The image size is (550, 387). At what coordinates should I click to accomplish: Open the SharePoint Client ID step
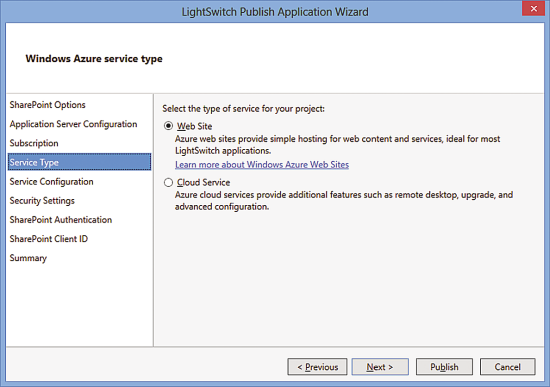49,239
